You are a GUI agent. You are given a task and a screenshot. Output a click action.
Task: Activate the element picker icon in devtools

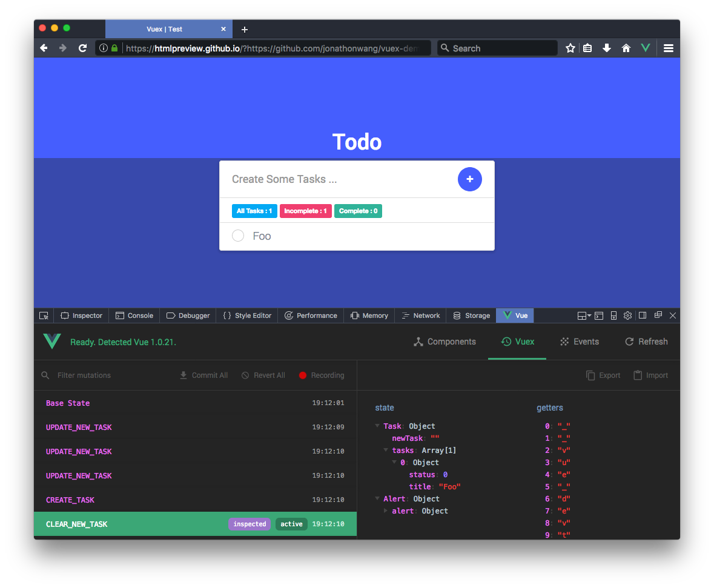pyautogui.click(x=44, y=315)
